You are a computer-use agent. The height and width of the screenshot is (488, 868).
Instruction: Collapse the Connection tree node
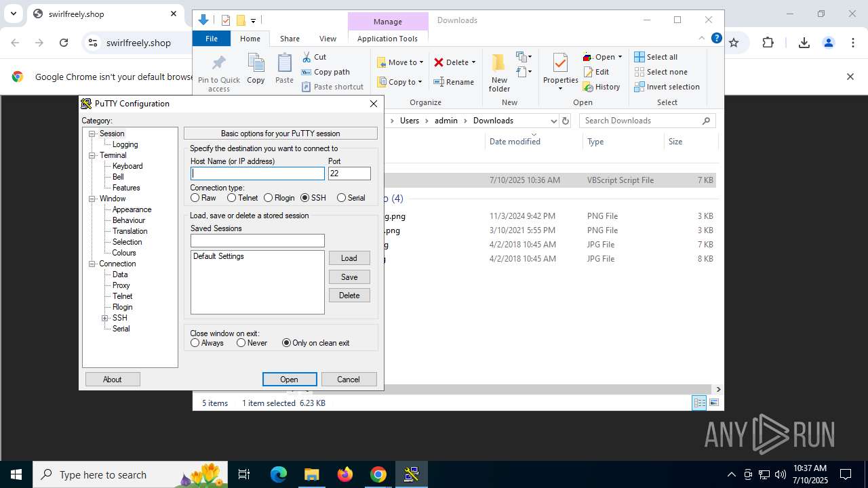(92, 264)
